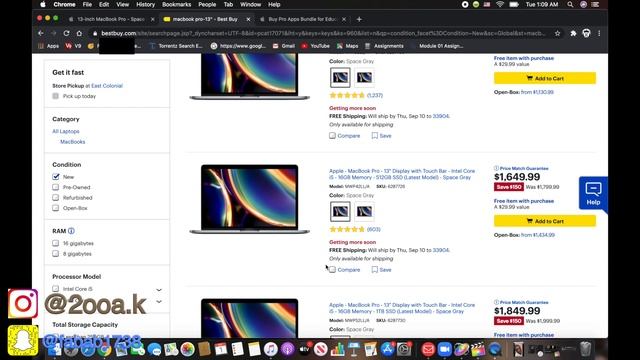
Task: Tick the Open-Box condition checkbox
Action: (x=56, y=208)
